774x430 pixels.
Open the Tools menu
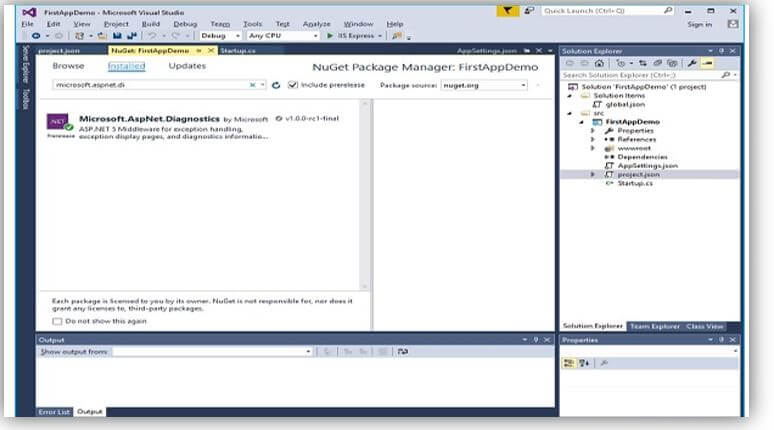[x=252, y=24]
